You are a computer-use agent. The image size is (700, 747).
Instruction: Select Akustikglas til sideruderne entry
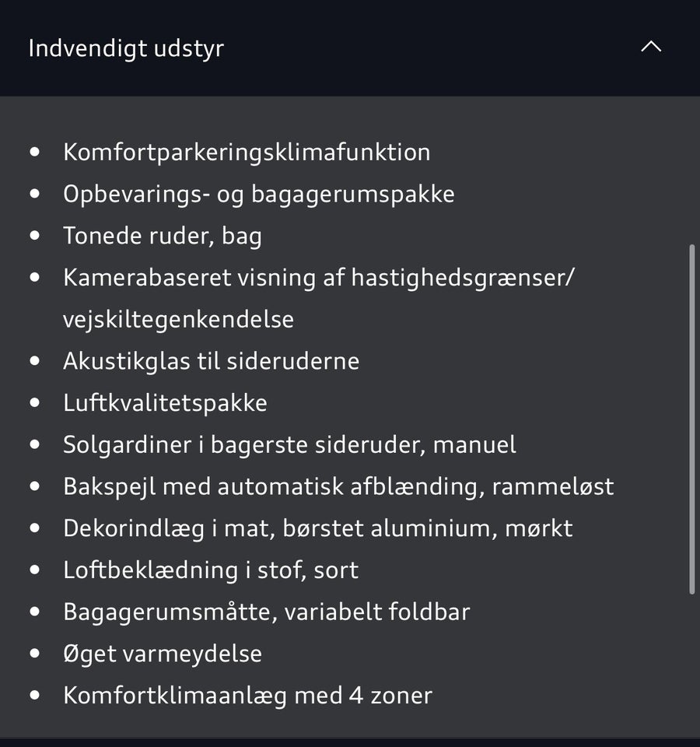pos(211,361)
